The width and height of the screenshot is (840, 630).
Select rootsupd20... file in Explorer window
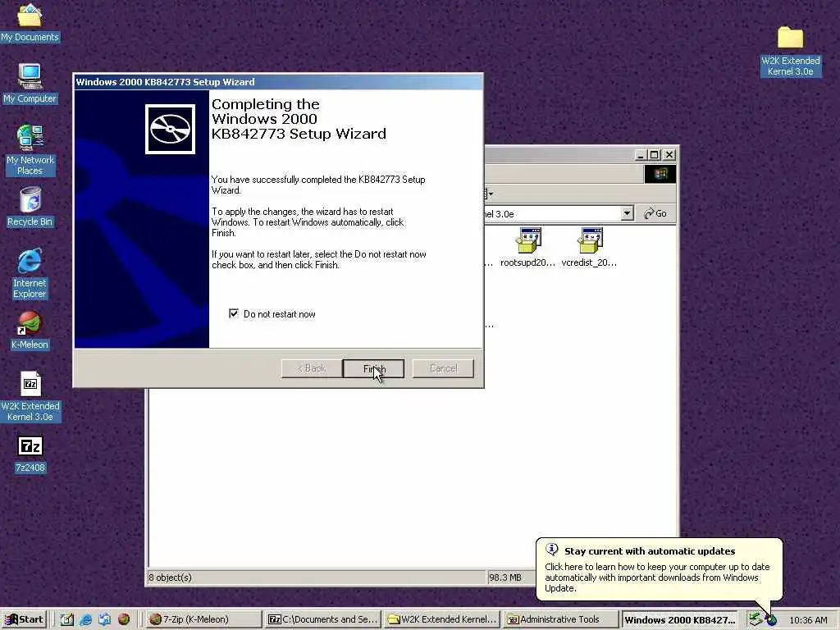pos(527,247)
